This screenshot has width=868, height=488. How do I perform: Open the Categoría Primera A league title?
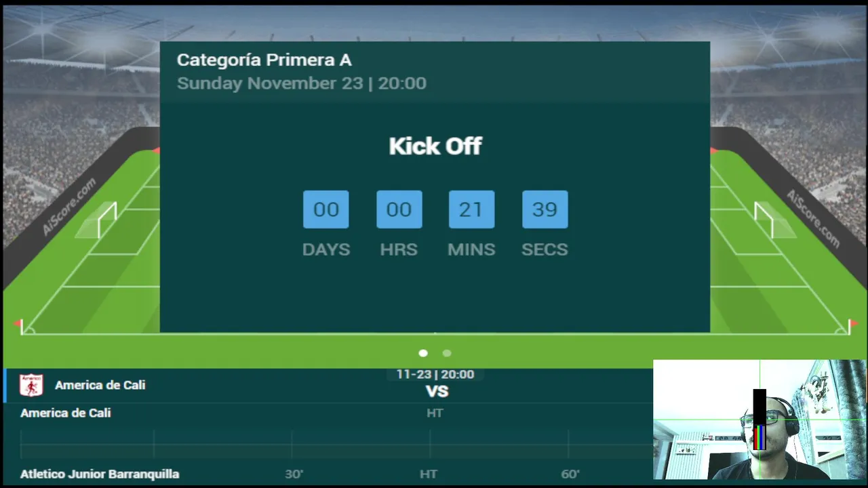click(x=264, y=60)
